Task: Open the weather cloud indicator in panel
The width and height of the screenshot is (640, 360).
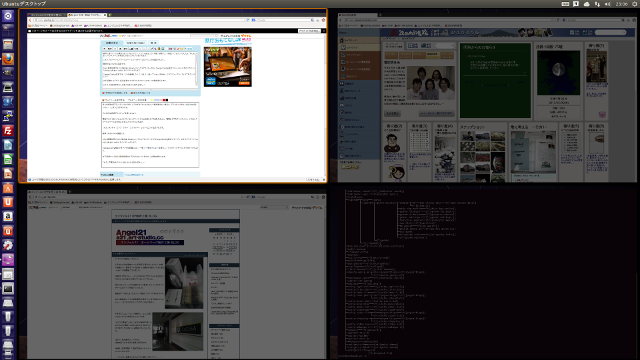Action: 587,4
